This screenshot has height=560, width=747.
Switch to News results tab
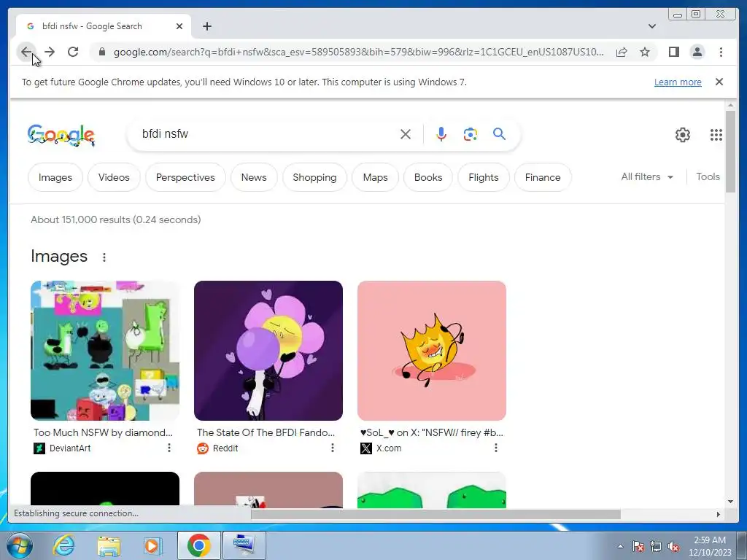254,177
